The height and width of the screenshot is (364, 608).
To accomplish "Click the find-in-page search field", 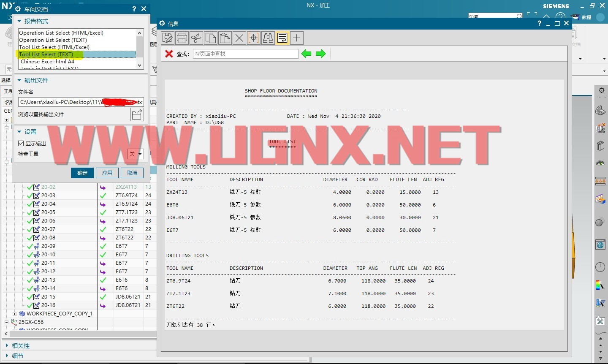I will [x=246, y=54].
